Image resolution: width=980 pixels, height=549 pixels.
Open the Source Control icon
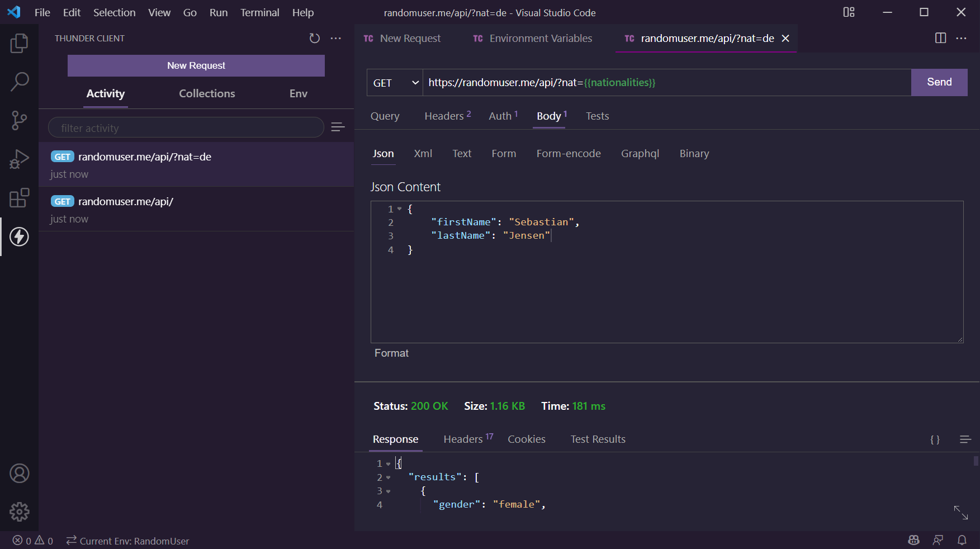click(19, 120)
